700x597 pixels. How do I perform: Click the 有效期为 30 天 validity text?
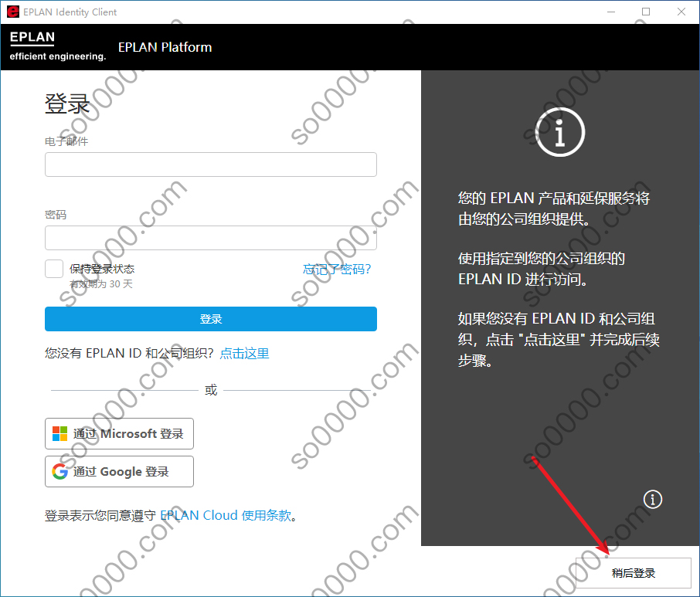(x=101, y=283)
